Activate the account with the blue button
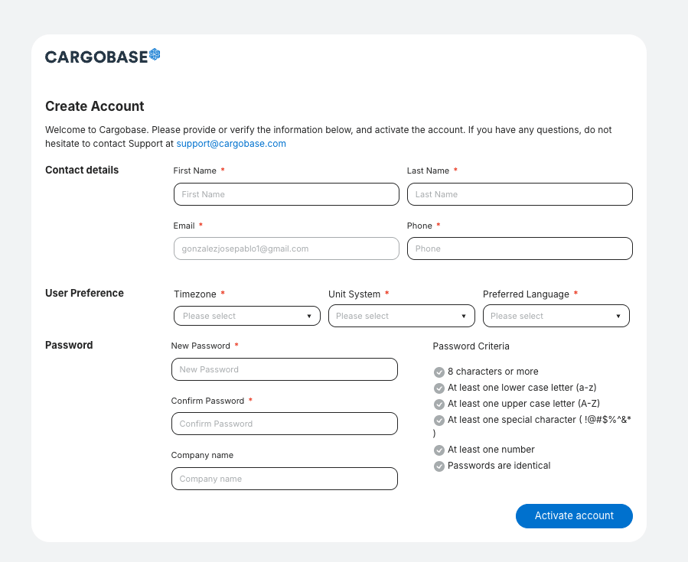688x562 pixels. (574, 516)
